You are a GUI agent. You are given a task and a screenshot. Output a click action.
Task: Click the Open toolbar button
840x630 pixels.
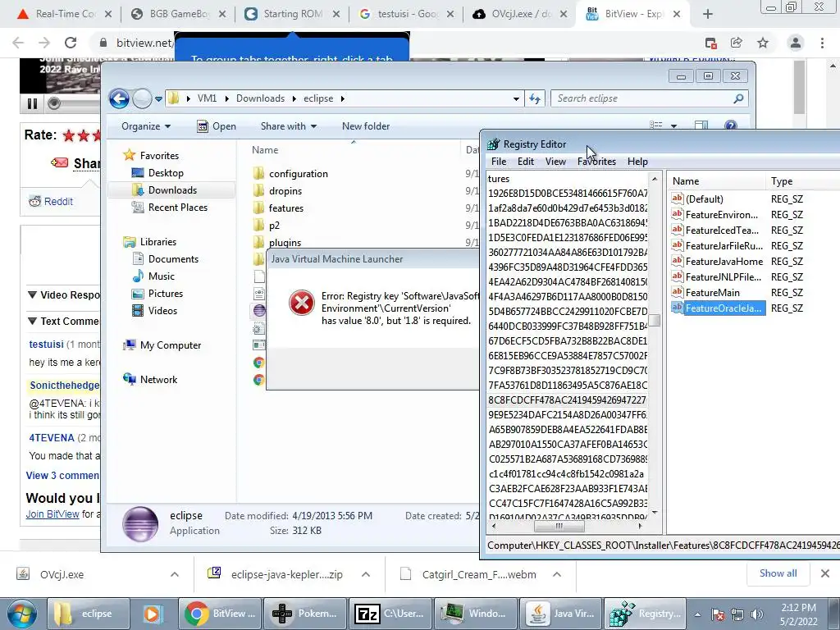tap(217, 126)
